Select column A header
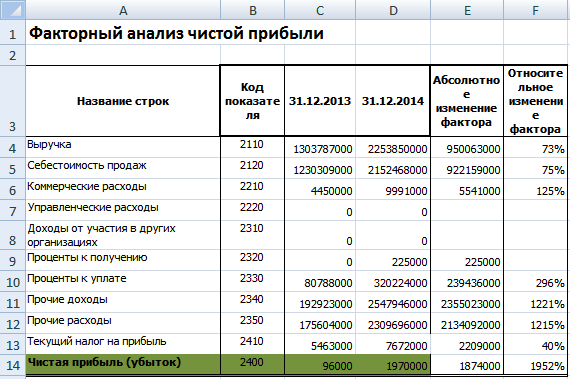This screenshot has height=379, width=570. [123, 10]
